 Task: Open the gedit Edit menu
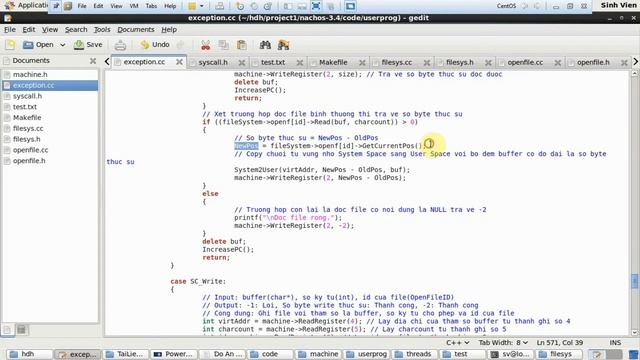click(29, 29)
